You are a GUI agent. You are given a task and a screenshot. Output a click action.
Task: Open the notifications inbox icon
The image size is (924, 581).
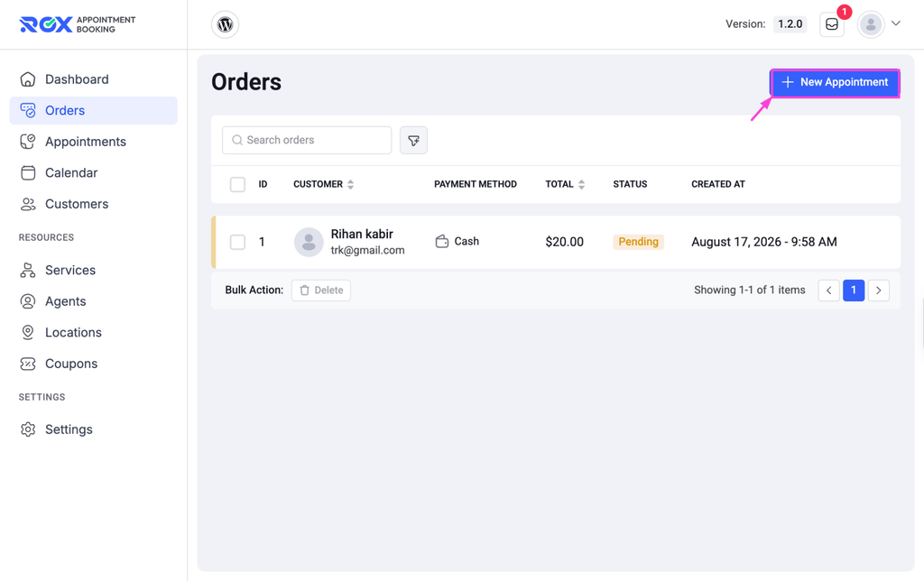pyautogui.click(x=831, y=24)
